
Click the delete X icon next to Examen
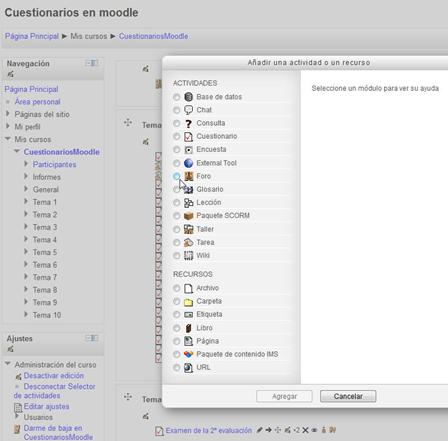(305, 430)
